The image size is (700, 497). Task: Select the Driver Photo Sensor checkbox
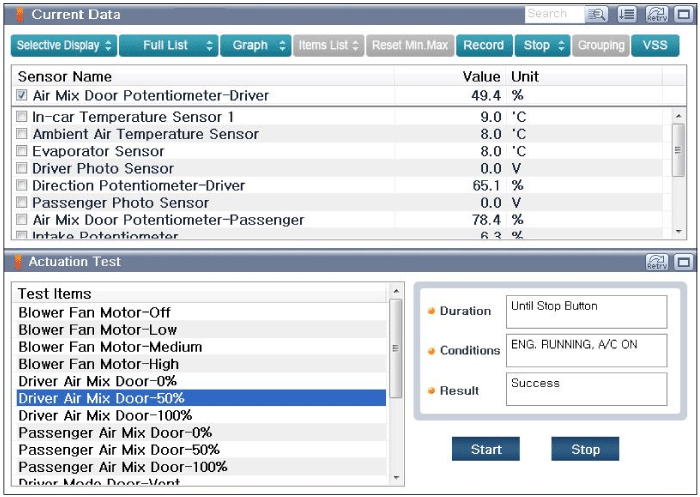point(21,168)
